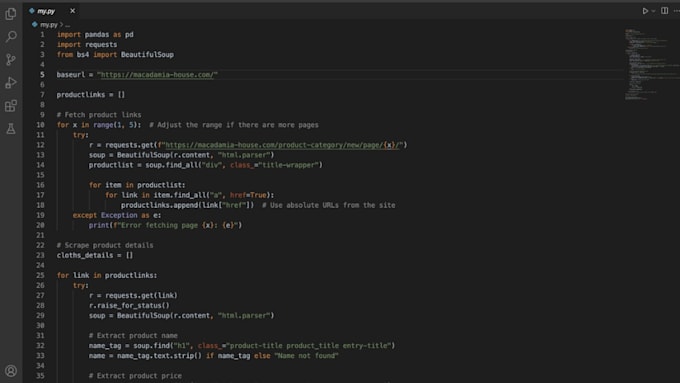Click "r = requests.get(link)" on line 27
The height and width of the screenshot is (383, 680).
point(133,295)
